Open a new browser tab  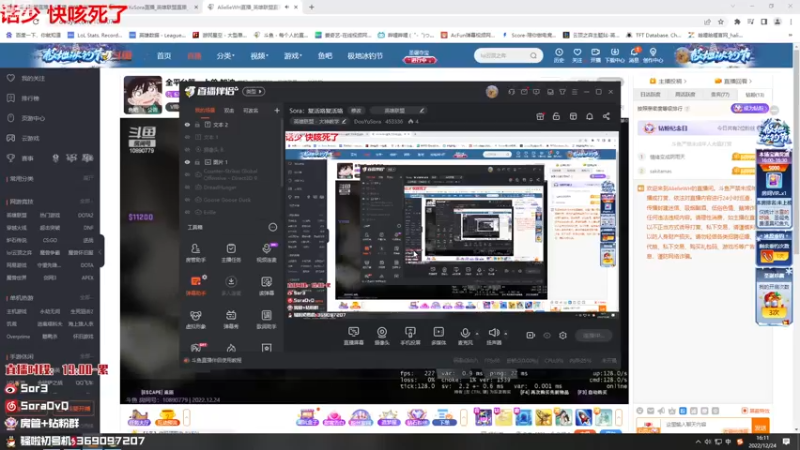pos(311,7)
